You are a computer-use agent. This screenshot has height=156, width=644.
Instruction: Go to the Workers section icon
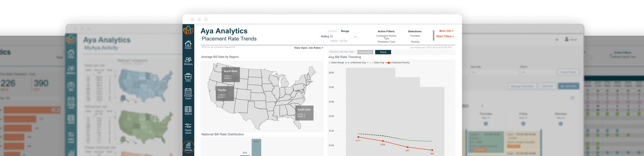[188, 61]
